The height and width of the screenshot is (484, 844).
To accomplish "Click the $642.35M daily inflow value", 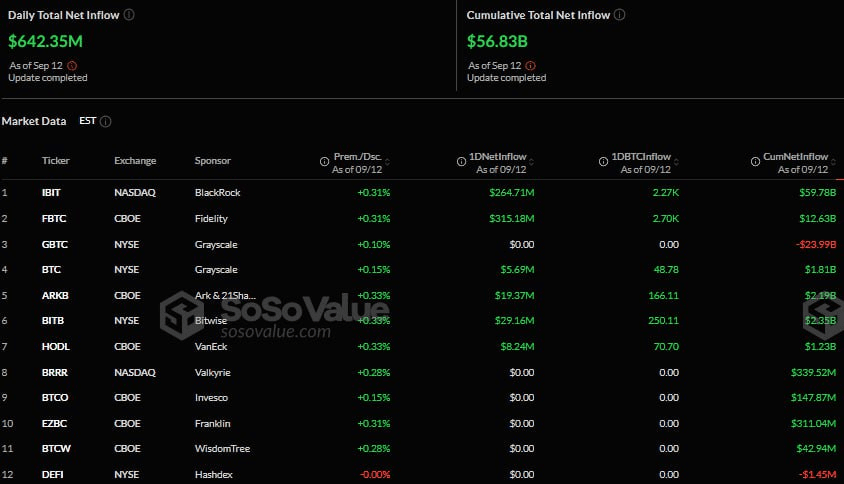I will 45,41.
